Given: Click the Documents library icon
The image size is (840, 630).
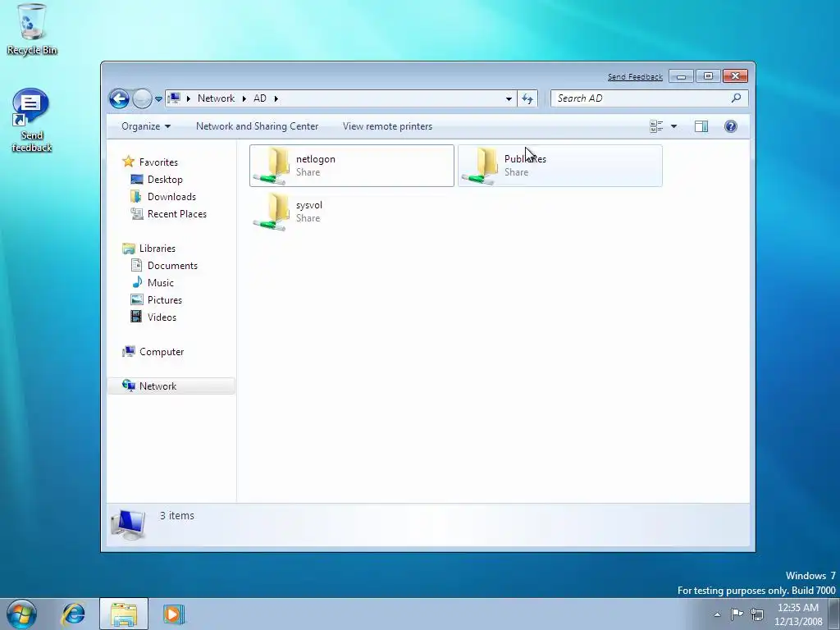Looking at the screenshot, I should pos(137,265).
